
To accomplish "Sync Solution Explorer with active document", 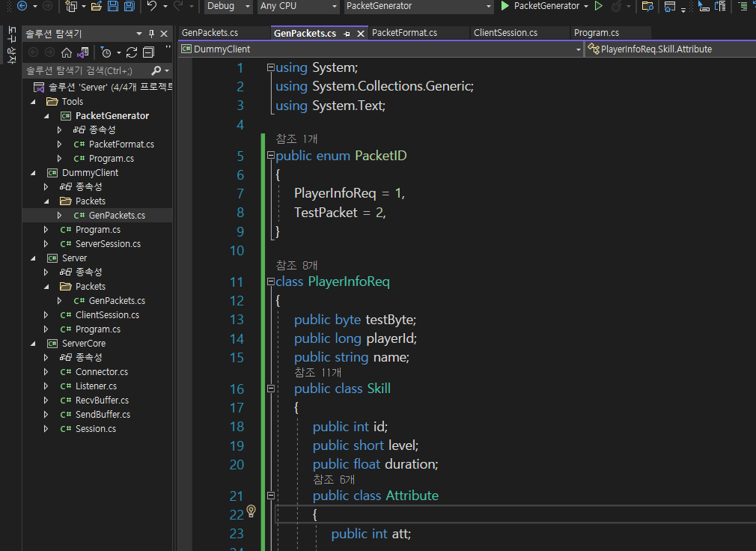I will click(84, 52).
